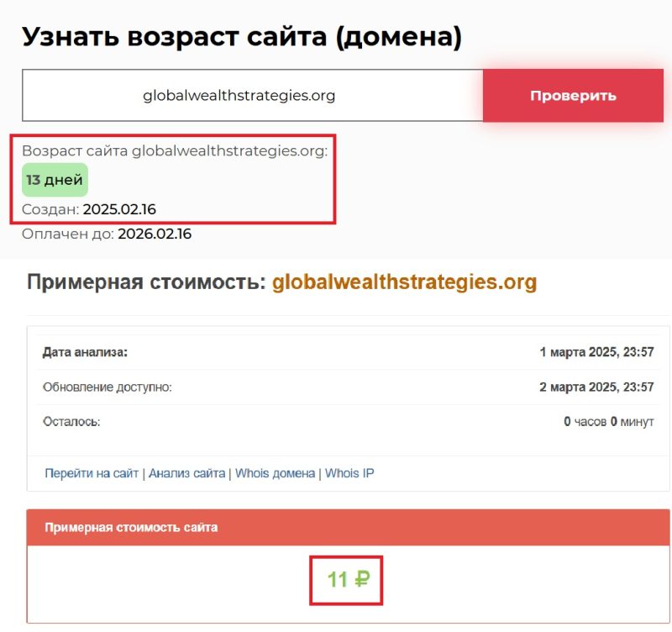
Task: Open the Анализ сайта link
Action: (x=187, y=474)
